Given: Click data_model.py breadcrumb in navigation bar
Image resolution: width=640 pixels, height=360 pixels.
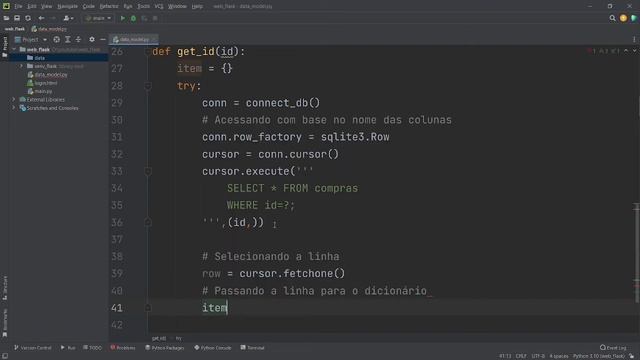Looking at the screenshot, I should (x=49, y=29).
